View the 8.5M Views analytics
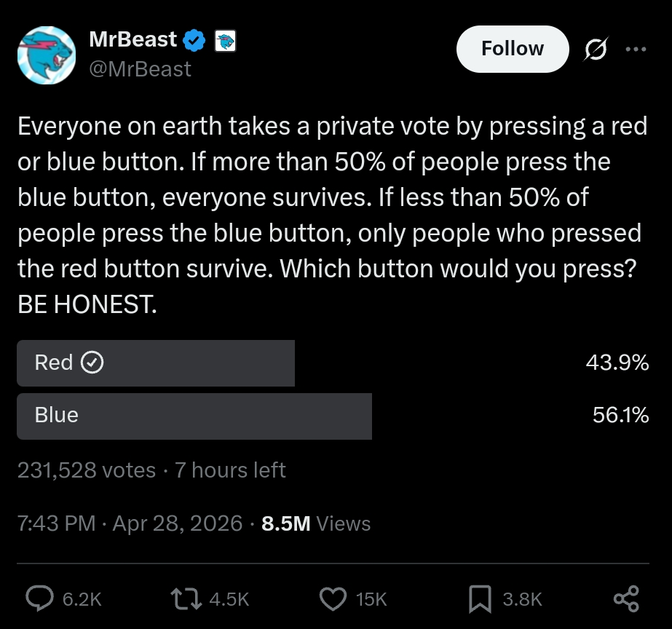The image size is (672, 629). [316, 523]
